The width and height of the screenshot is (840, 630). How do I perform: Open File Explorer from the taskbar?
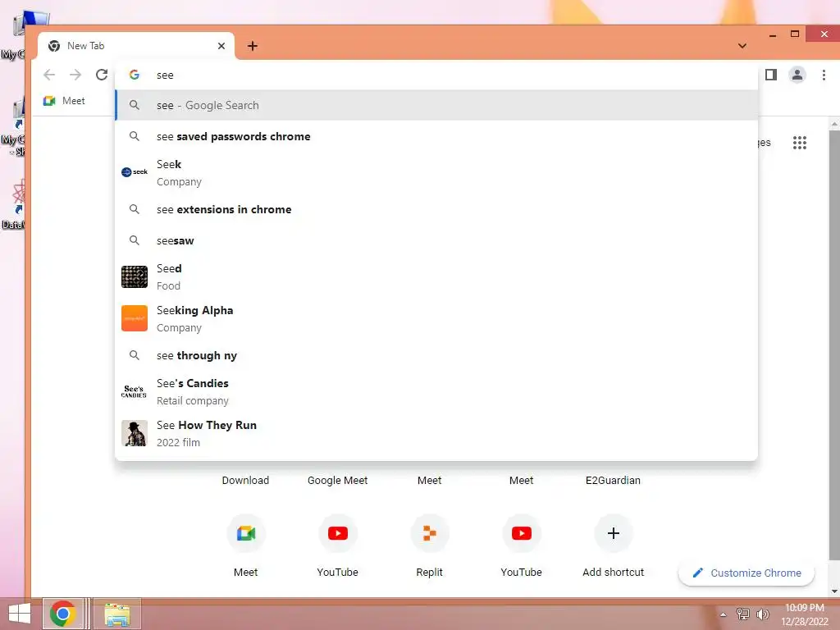pyautogui.click(x=117, y=614)
